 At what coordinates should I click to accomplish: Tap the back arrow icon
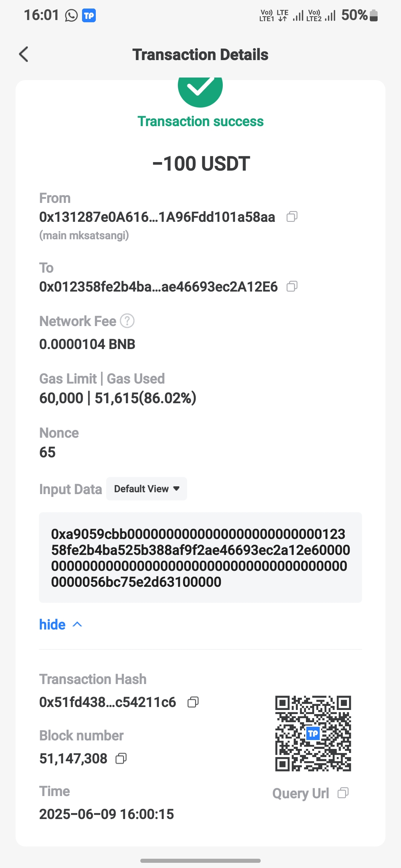coord(24,55)
